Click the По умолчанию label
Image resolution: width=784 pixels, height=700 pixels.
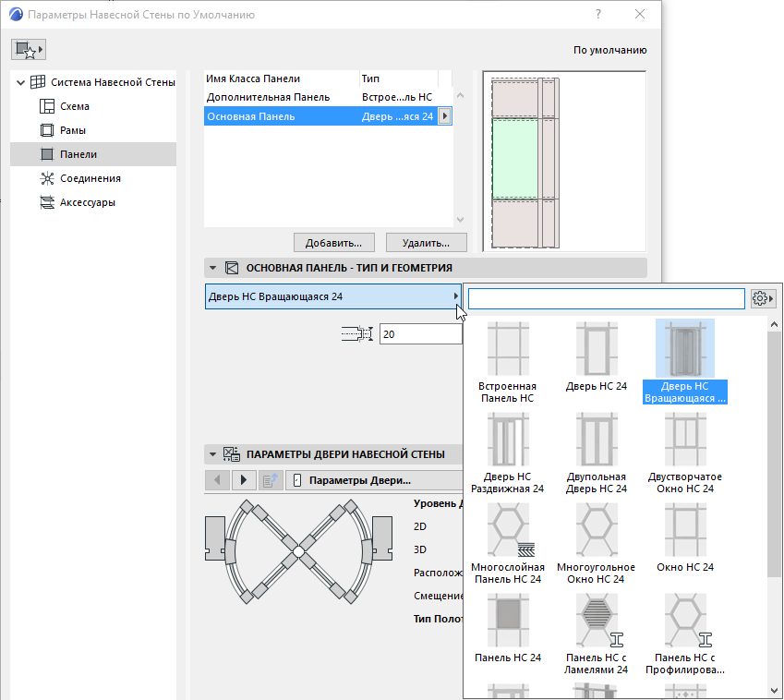[610, 50]
